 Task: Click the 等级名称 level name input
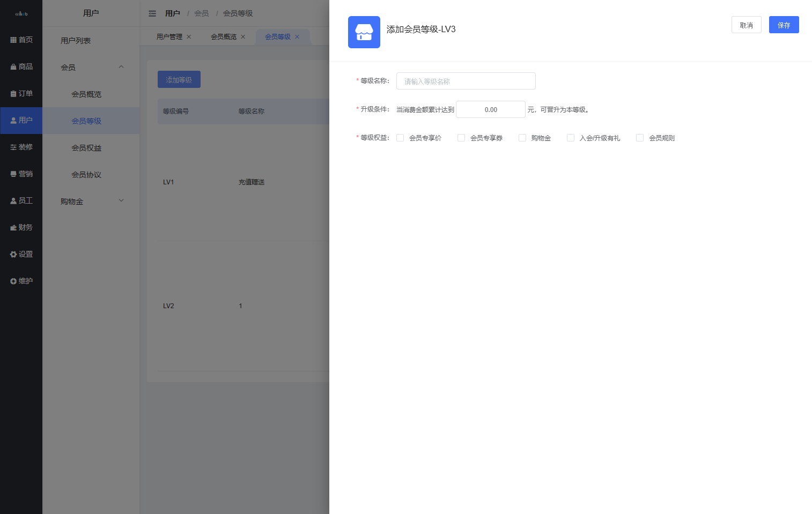(466, 81)
